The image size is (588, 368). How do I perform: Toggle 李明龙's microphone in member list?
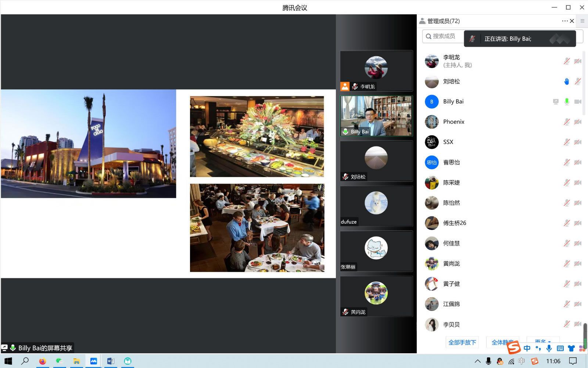click(x=567, y=61)
